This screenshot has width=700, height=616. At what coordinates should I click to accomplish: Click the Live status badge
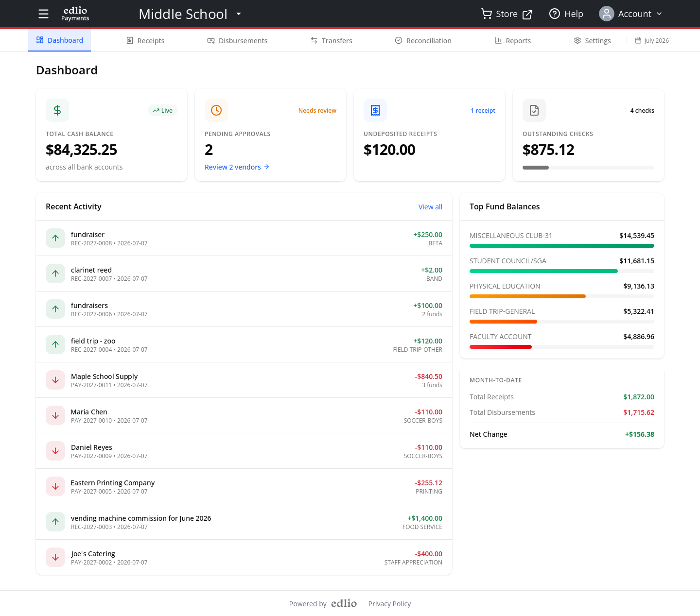pos(162,110)
